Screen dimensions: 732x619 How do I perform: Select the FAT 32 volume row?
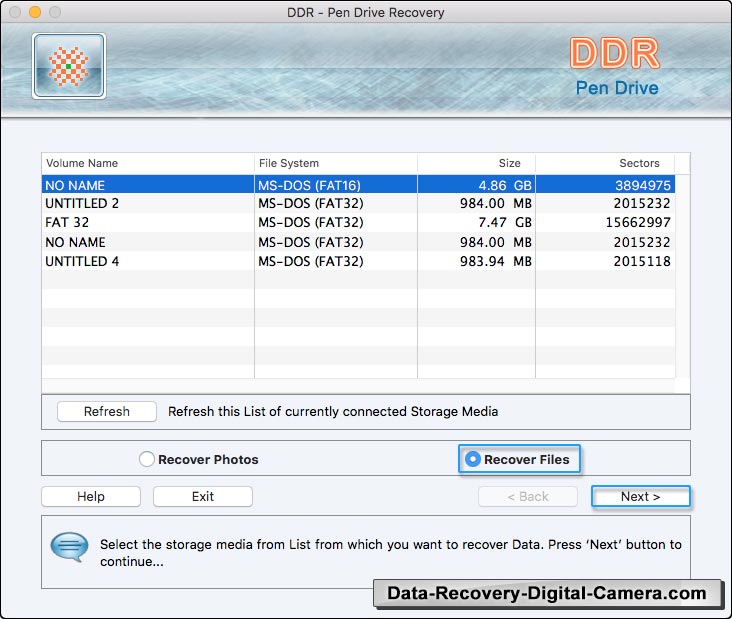[x=358, y=222]
